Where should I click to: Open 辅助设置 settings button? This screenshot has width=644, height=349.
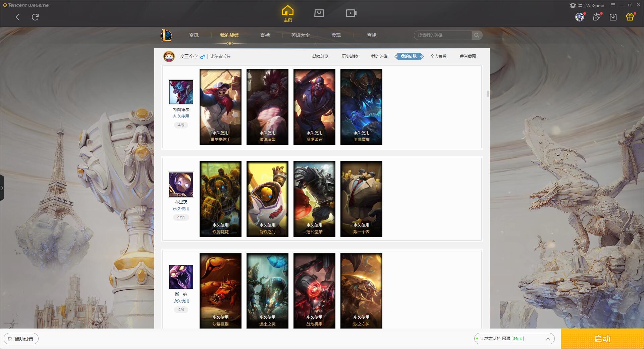coord(21,339)
